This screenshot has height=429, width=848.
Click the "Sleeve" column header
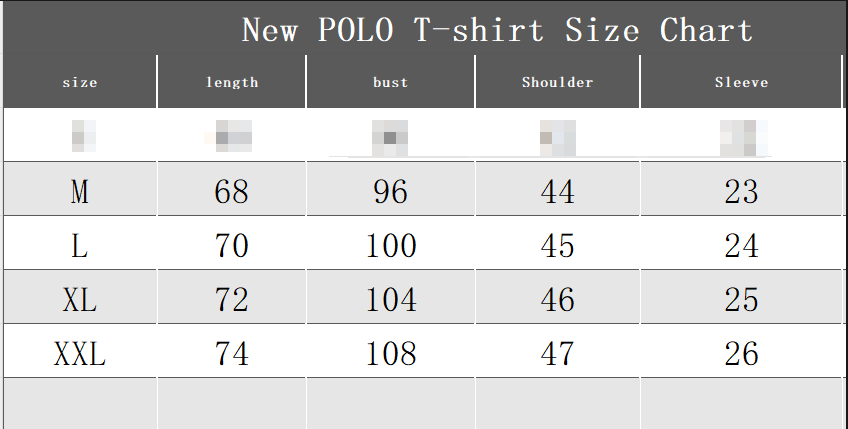point(742,83)
